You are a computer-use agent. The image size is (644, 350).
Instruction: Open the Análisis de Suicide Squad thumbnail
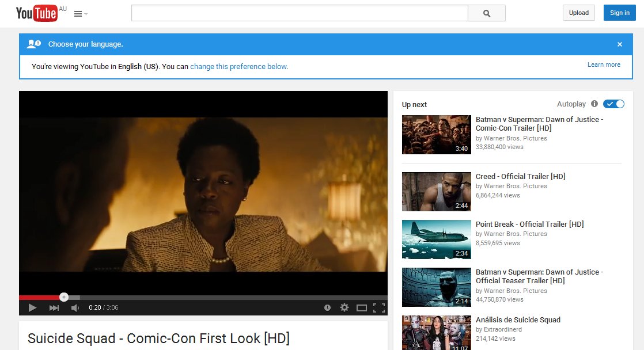436,333
